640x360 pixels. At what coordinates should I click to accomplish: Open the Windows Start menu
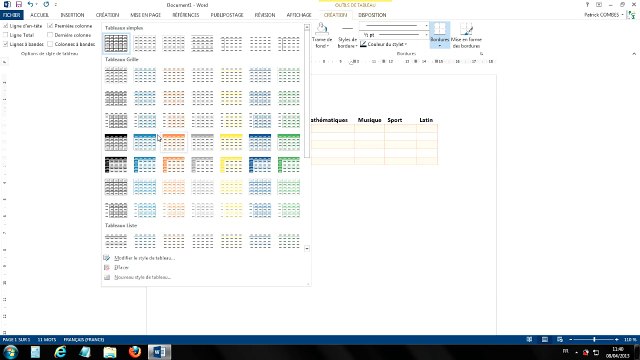click(x=11, y=352)
